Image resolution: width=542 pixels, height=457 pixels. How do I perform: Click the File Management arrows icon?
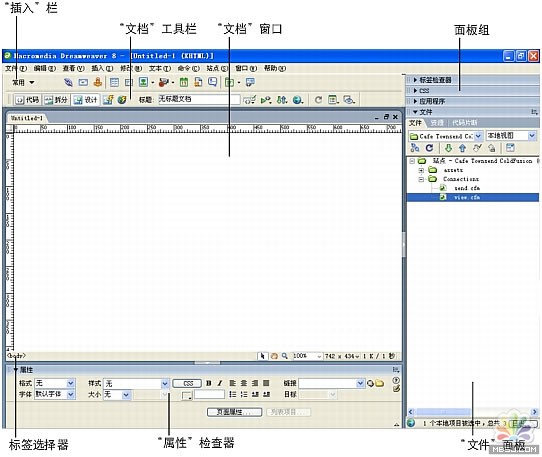point(282,100)
